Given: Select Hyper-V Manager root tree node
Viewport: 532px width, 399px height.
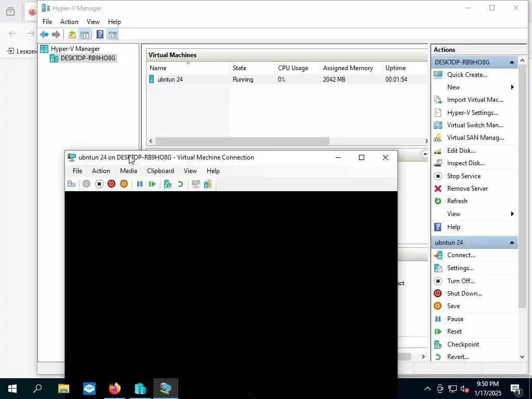Looking at the screenshot, I should [75, 49].
